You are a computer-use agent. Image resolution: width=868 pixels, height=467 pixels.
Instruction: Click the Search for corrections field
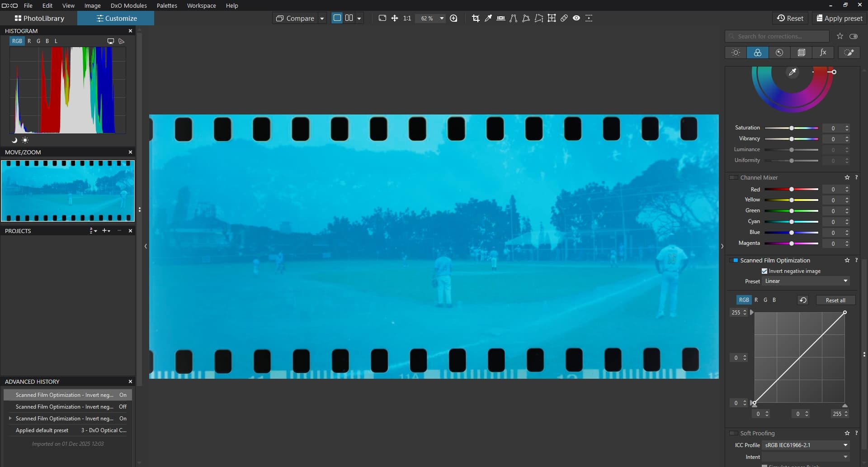coord(778,36)
